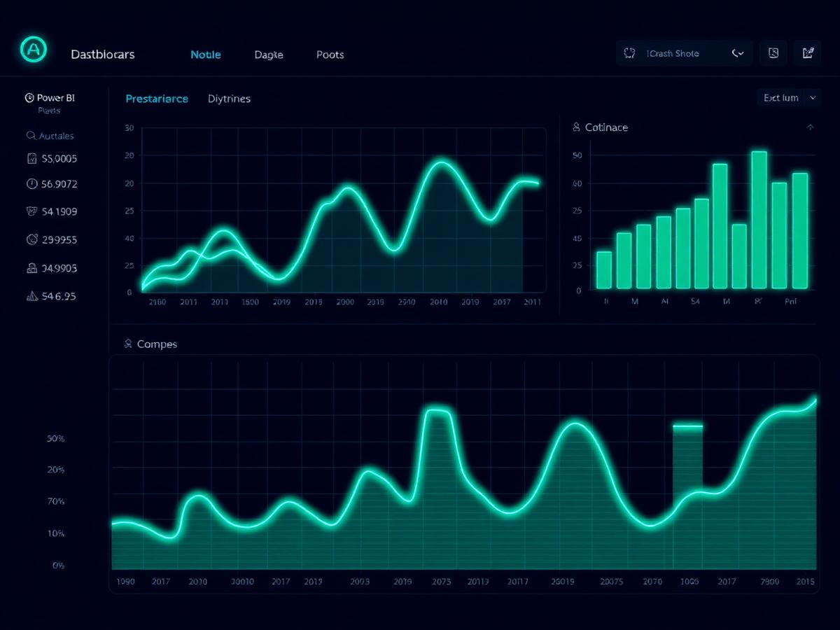Viewport: 840px width, 630px height.
Task: Select the 54.1909 sidebar value
Action: pyautogui.click(x=59, y=211)
